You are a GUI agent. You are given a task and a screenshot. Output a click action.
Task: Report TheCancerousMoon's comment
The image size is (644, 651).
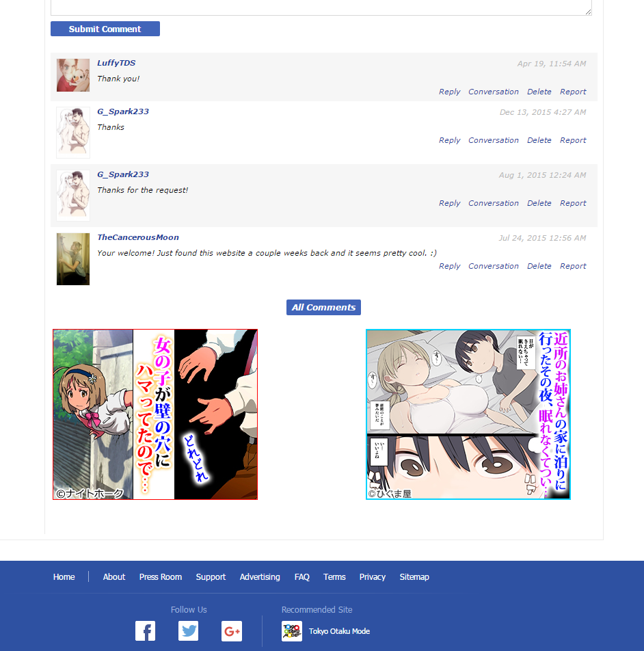(x=573, y=266)
